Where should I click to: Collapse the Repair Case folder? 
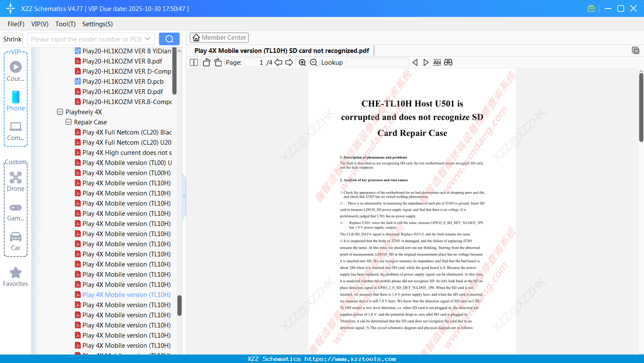[x=69, y=122]
